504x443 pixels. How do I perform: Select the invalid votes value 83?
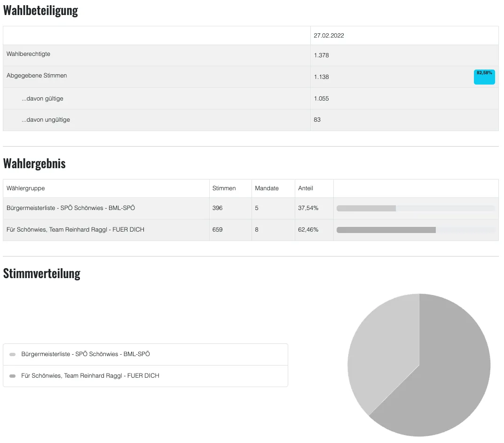coord(317,120)
